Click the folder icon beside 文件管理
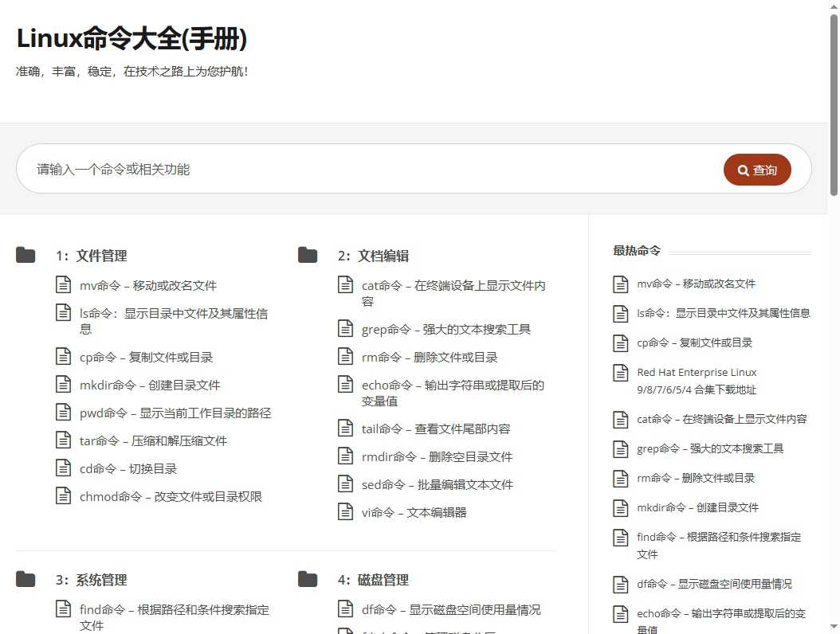Image resolution: width=840 pixels, height=634 pixels. click(x=25, y=253)
